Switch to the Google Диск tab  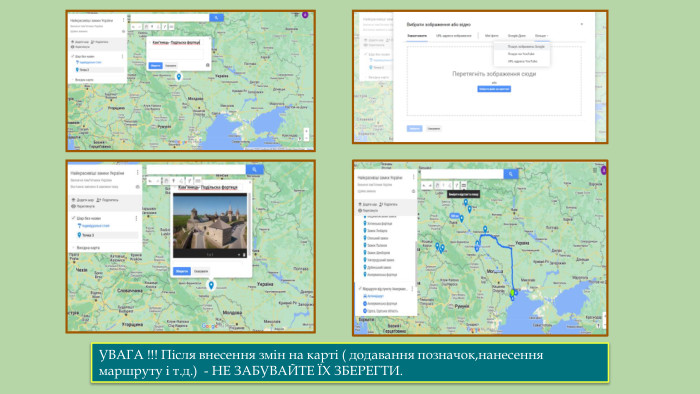tap(517, 36)
